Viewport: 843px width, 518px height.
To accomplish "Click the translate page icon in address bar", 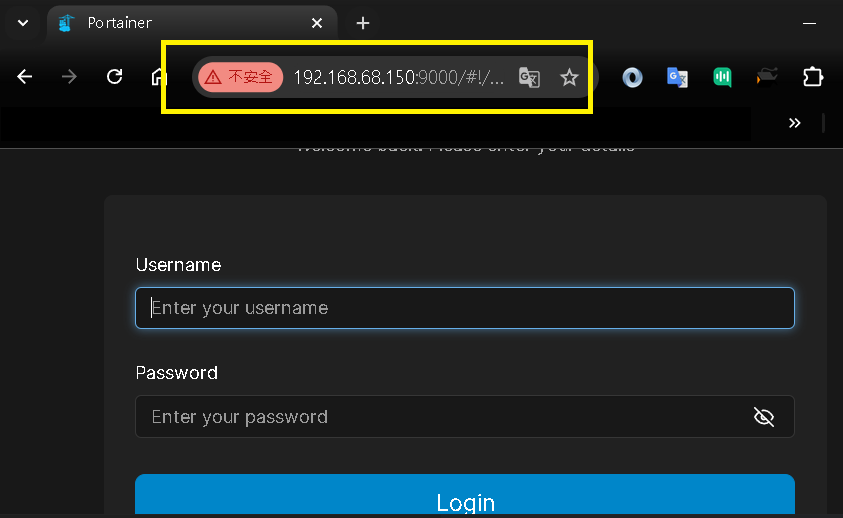I will tap(529, 77).
